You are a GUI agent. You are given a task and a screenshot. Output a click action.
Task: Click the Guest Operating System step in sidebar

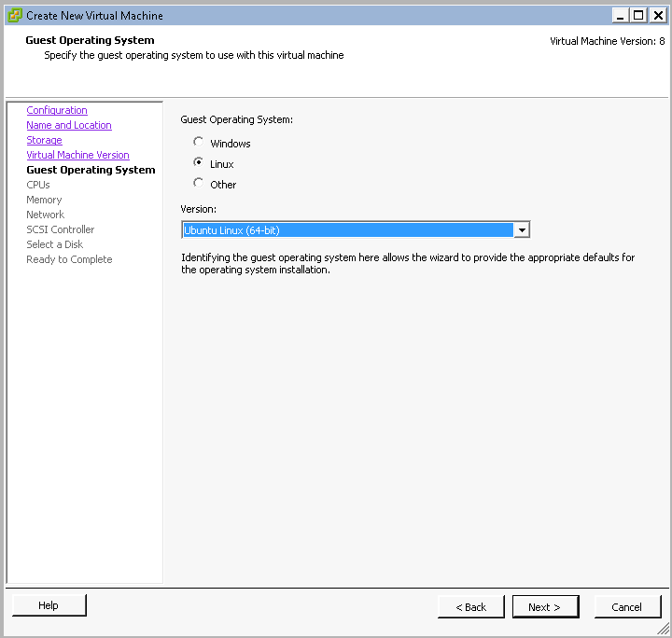pyautogui.click(x=91, y=170)
